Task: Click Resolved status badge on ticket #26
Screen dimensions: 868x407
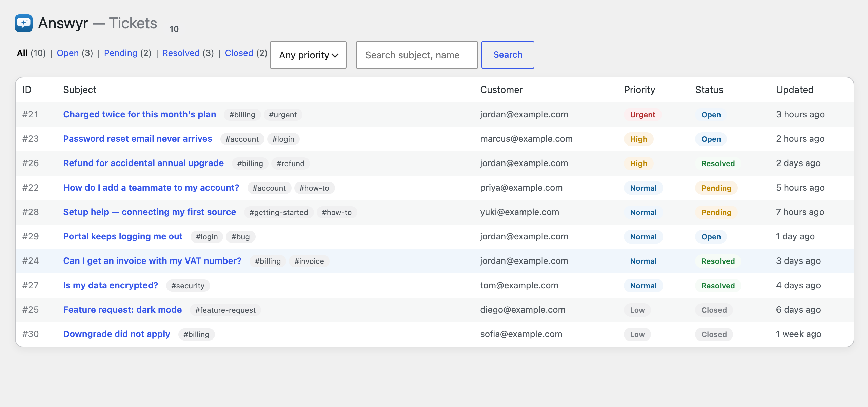Action: 718,163
